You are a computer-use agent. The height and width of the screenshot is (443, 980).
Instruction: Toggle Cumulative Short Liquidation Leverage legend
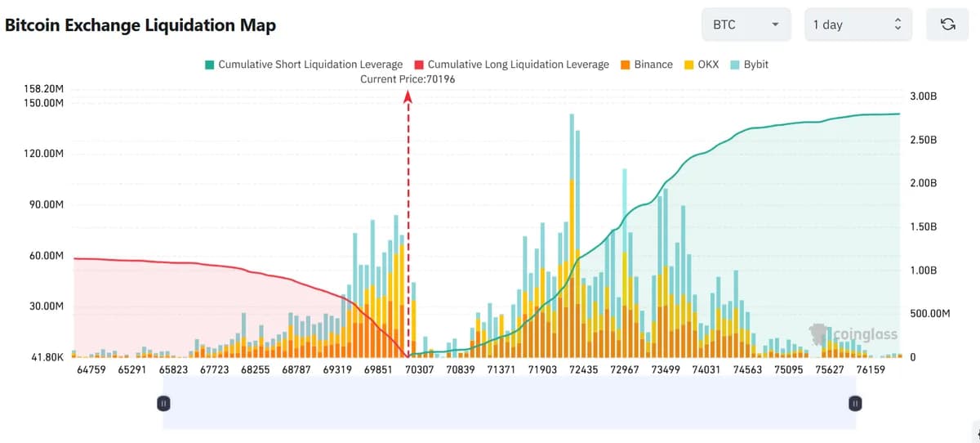304,65
